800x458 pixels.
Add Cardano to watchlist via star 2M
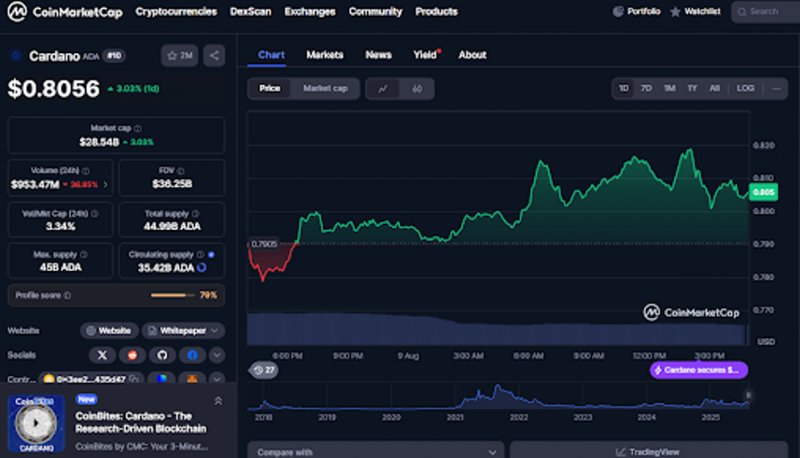pyautogui.click(x=180, y=56)
